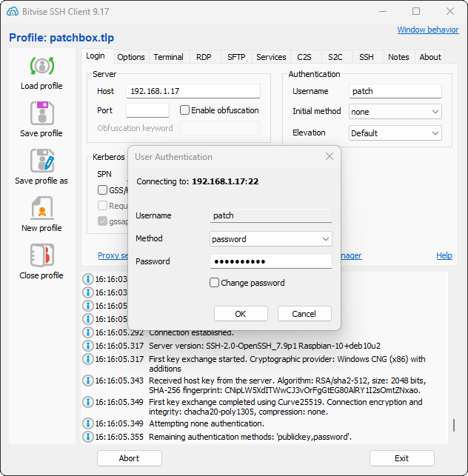Open the SSH tab
468x476 pixels.
(367, 57)
